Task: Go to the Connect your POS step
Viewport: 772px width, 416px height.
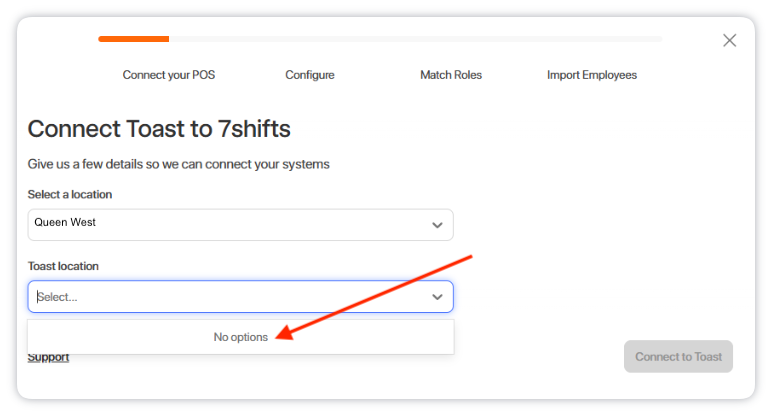Action: click(x=169, y=75)
